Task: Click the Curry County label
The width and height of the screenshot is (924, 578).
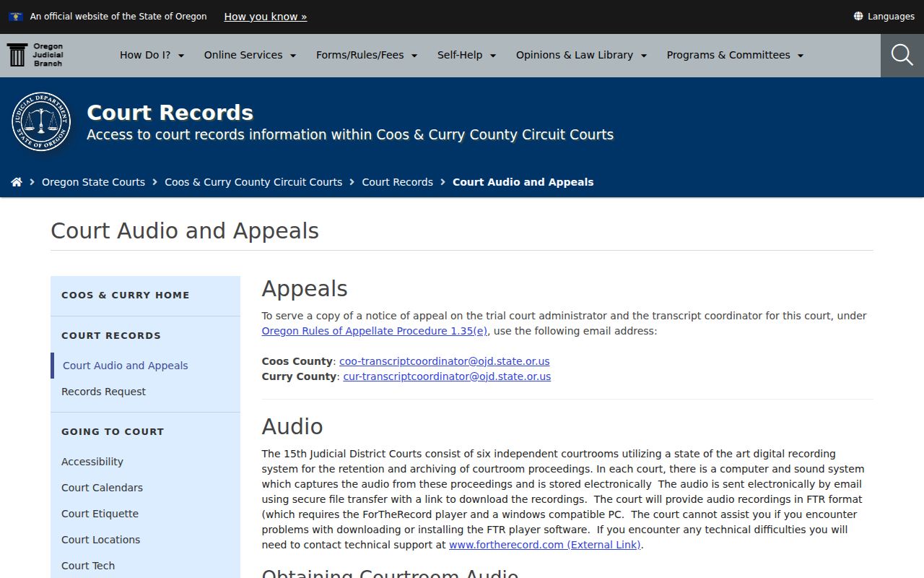Action: (x=299, y=376)
